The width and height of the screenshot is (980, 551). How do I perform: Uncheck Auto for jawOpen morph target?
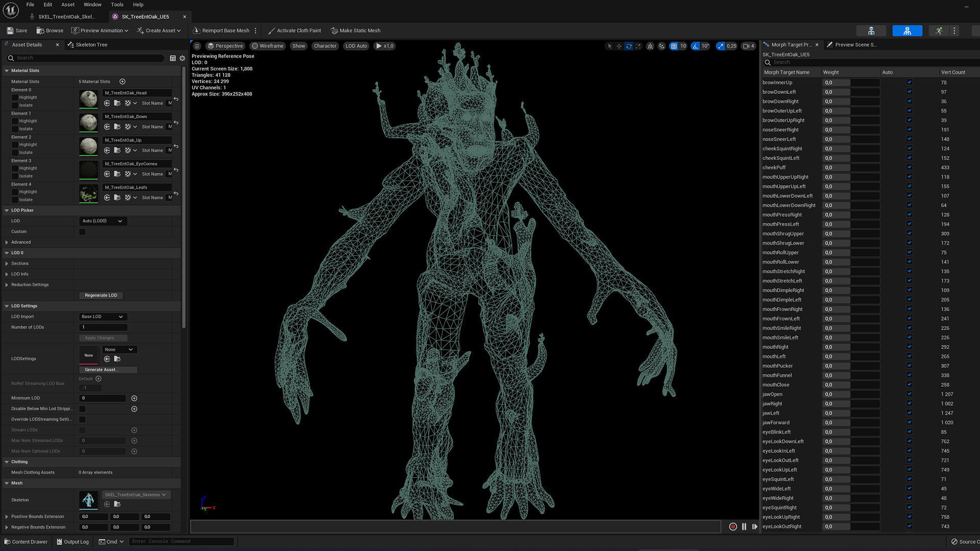[x=909, y=394]
